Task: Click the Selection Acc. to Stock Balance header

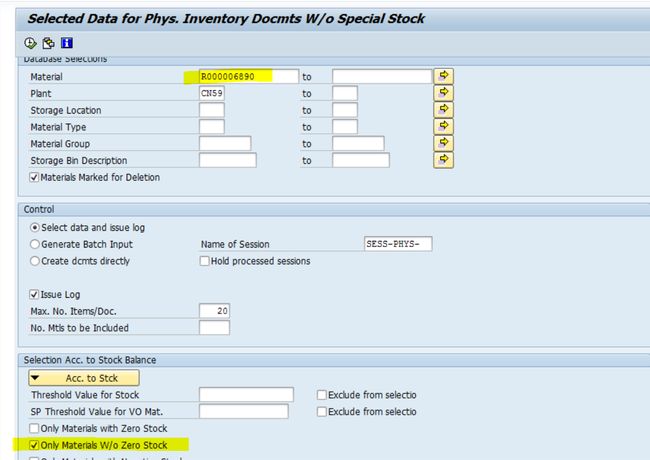Action: click(90, 360)
